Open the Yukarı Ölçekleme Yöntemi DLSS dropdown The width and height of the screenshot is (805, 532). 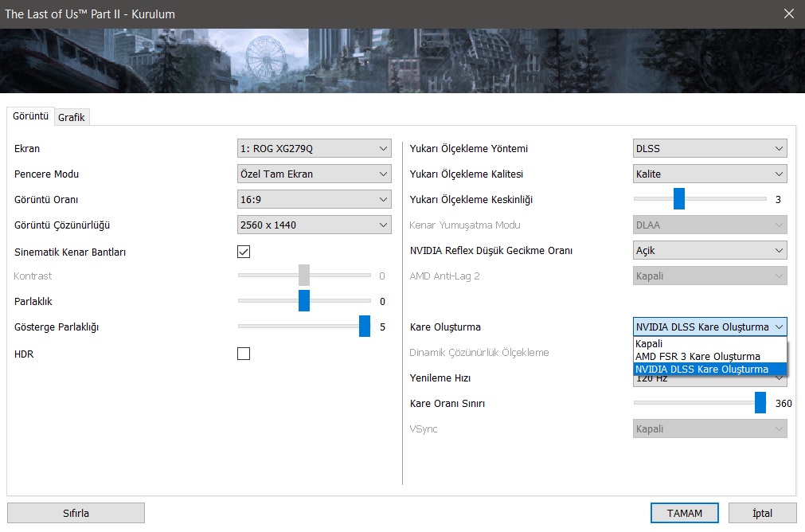[x=710, y=148]
